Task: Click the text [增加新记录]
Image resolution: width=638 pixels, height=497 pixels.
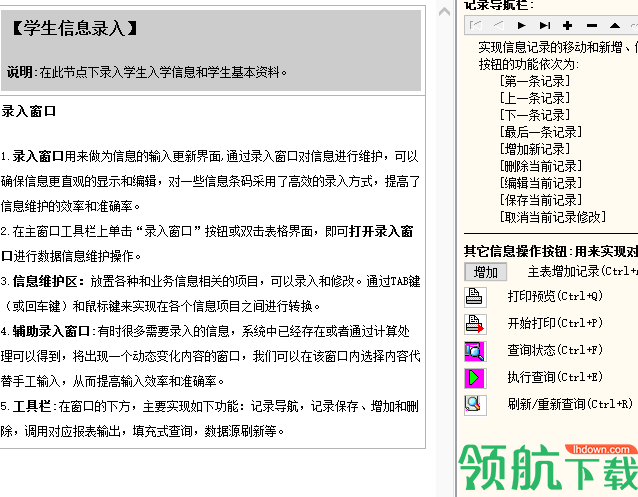Action: (x=535, y=149)
